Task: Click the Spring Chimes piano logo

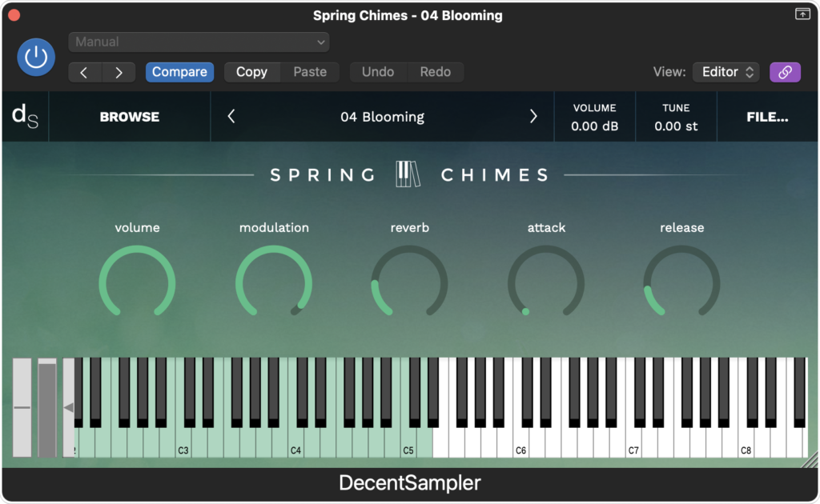Action: (x=408, y=174)
